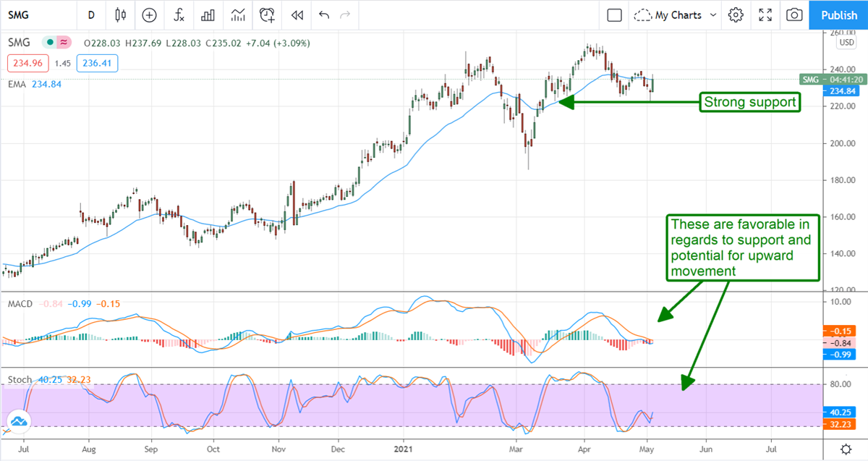This screenshot has height=461, width=868.
Task: Open the USD currency selector on price axis
Action: (x=845, y=43)
